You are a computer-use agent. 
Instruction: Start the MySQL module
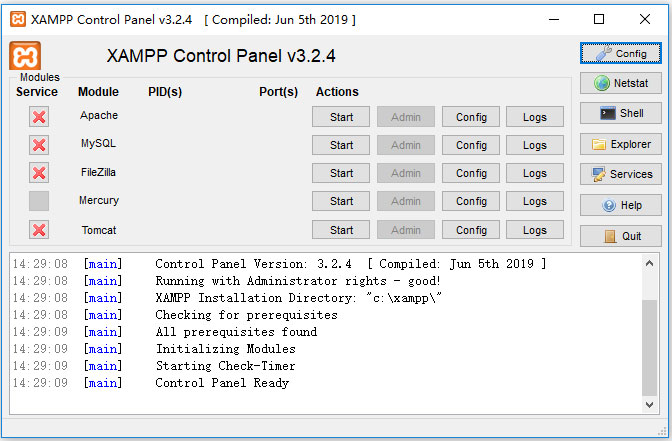[341, 145]
